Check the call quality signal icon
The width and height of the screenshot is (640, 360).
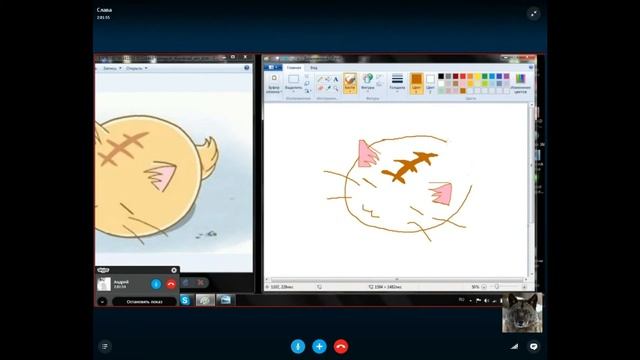tap(514, 347)
